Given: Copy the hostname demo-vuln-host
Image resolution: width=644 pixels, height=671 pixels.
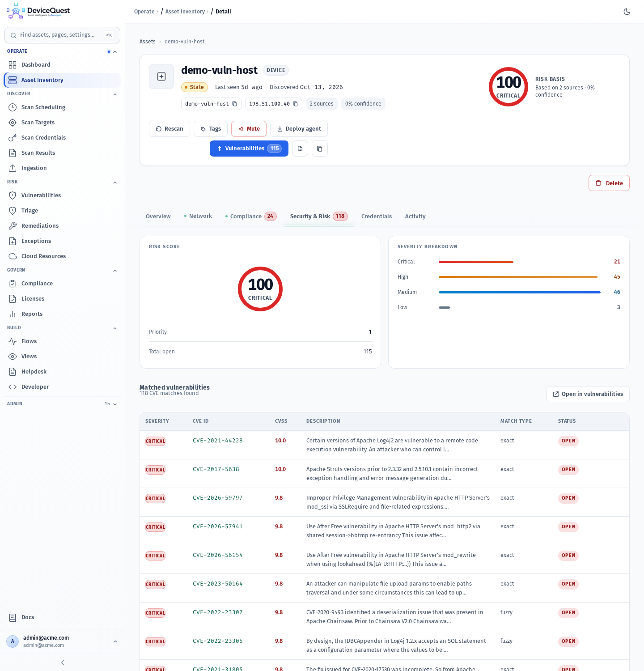Looking at the screenshot, I should [234, 104].
